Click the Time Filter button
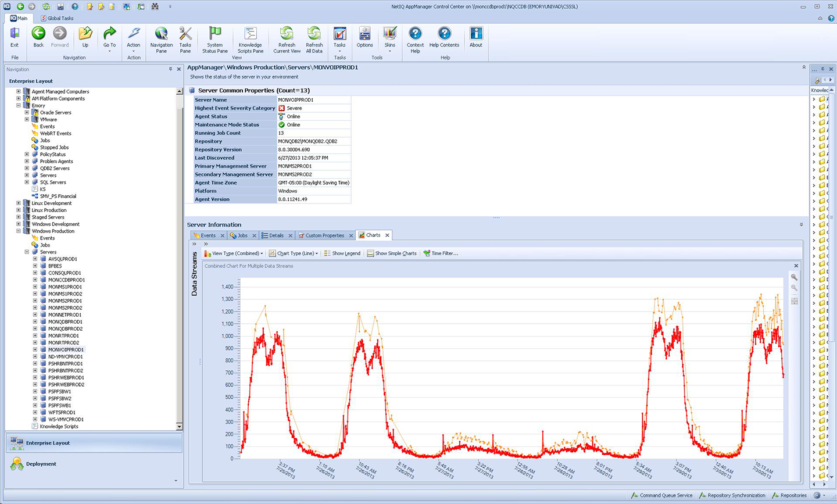The image size is (837, 504). click(441, 253)
